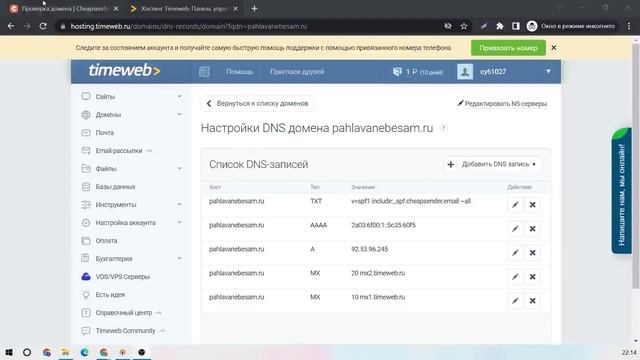The image size is (640, 360).
Task: Edit the AAAA DNS record
Action: (x=515, y=229)
